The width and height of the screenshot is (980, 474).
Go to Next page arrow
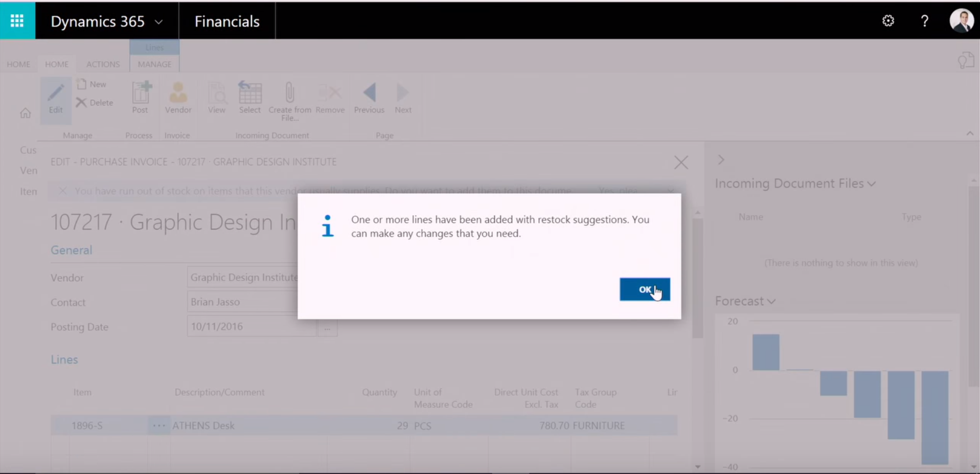(x=403, y=98)
